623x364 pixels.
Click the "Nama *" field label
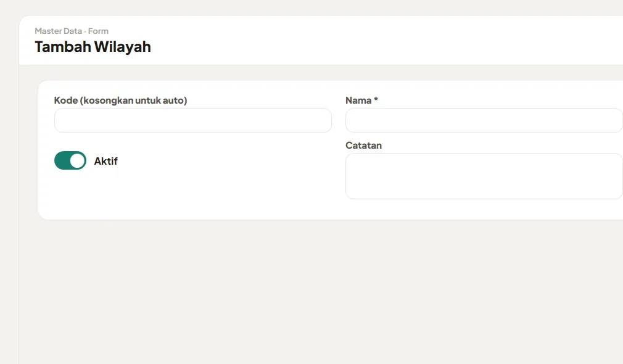click(x=361, y=101)
